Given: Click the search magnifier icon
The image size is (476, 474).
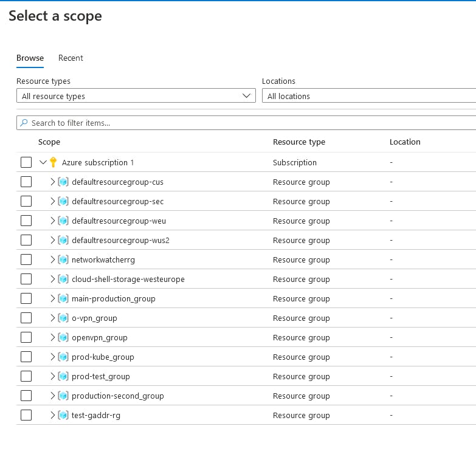Looking at the screenshot, I should [x=24, y=123].
